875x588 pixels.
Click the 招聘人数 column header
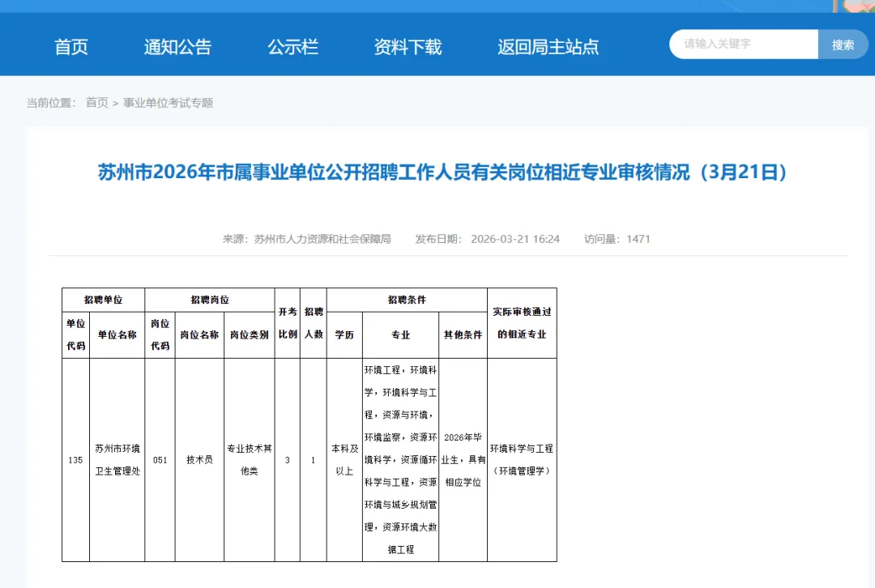coord(314,323)
